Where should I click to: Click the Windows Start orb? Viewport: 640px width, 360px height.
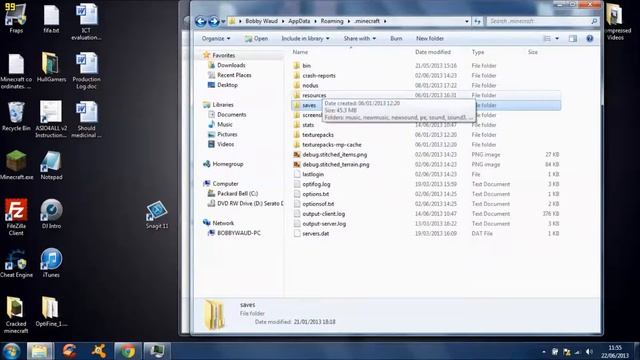[x=11, y=351]
